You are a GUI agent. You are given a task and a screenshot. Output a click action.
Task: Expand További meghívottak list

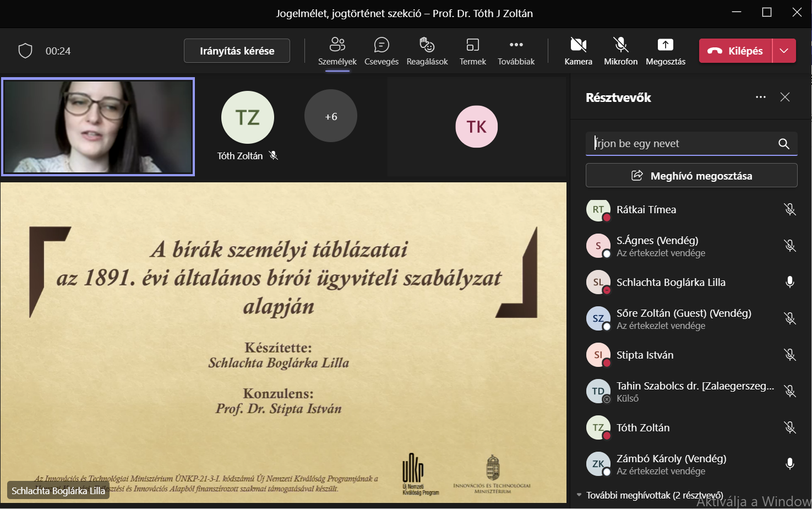pos(579,495)
